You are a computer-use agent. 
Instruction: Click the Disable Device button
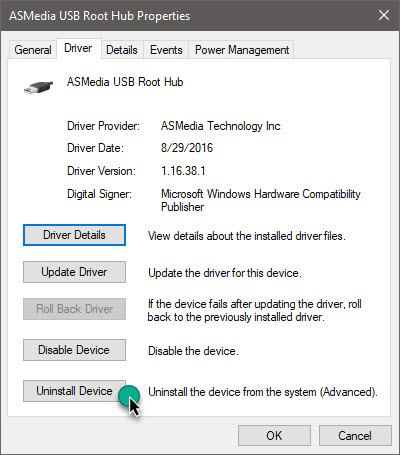click(x=74, y=350)
